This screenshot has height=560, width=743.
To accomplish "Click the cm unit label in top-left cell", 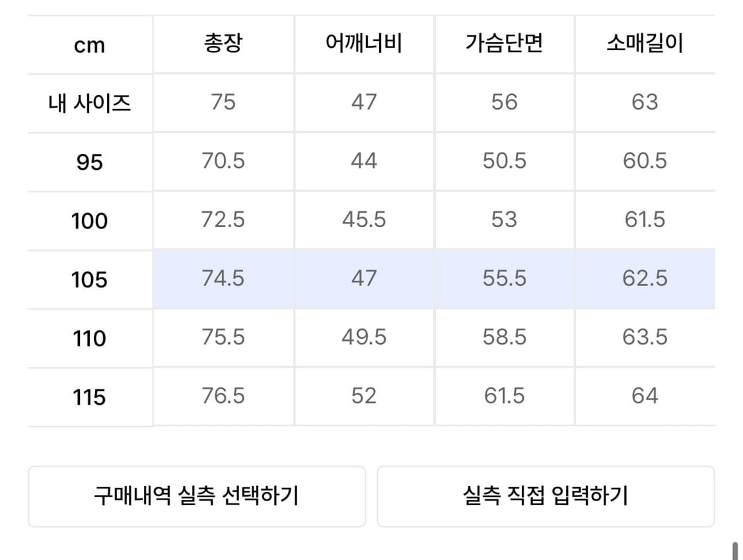I will tap(90, 45).
